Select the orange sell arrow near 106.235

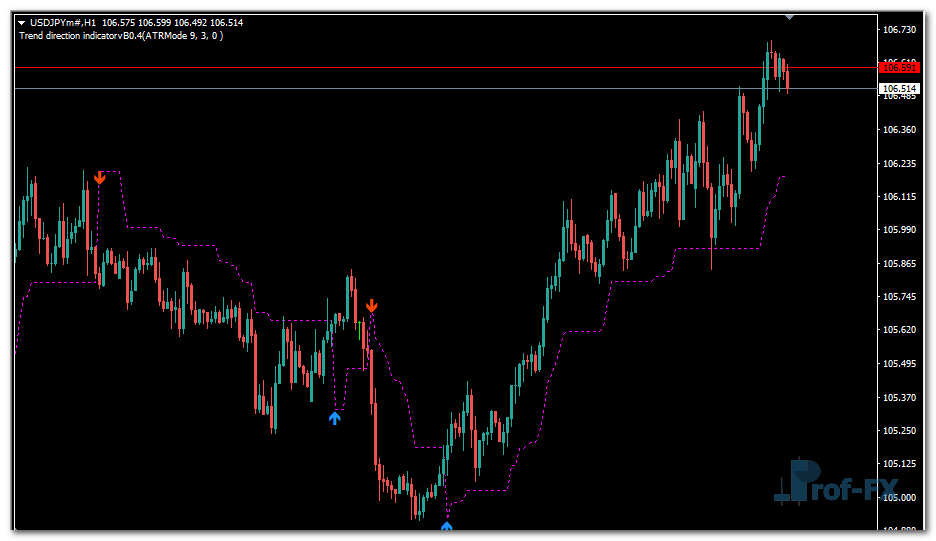click(x=99, y=178)
